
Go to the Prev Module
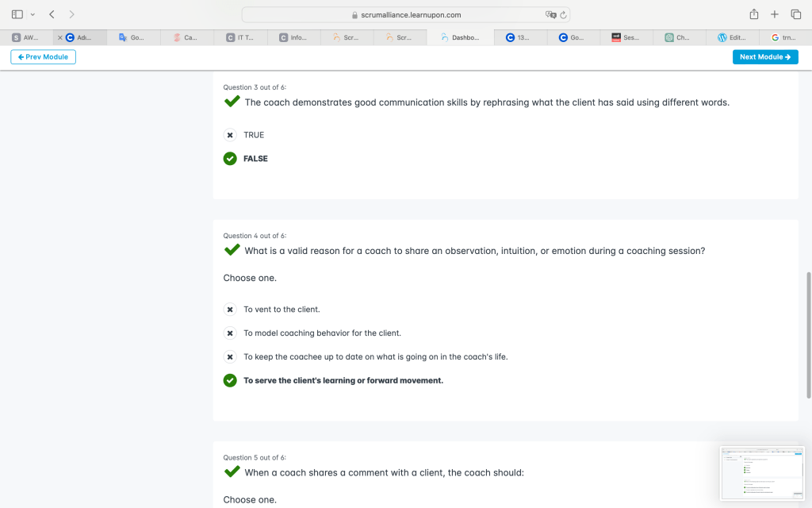coord(43,57)
